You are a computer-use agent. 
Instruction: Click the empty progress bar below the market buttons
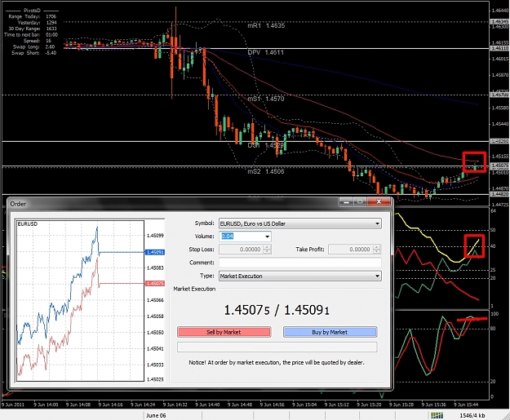click(277, 347)
